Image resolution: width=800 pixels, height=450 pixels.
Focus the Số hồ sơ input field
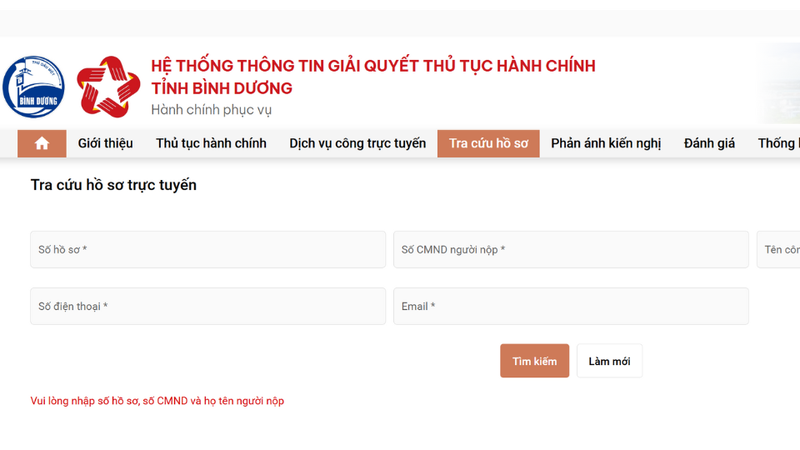208,249
